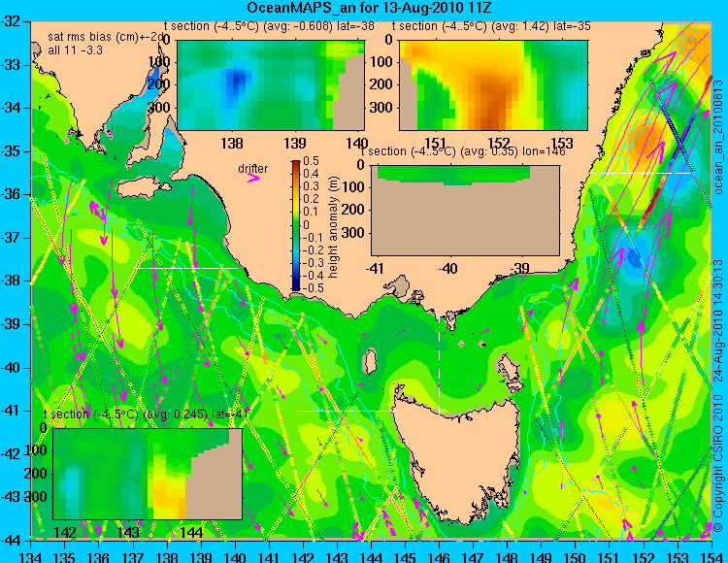728x563 pixels.
Task: Click the "all 11 -3.3" statistics text
Action: pyautogui.click(x=75, y=50)
